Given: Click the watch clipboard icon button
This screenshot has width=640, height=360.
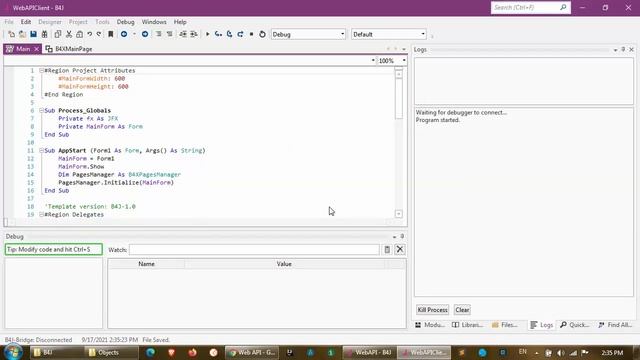Looking at the screenshot, I should point(387,249).
